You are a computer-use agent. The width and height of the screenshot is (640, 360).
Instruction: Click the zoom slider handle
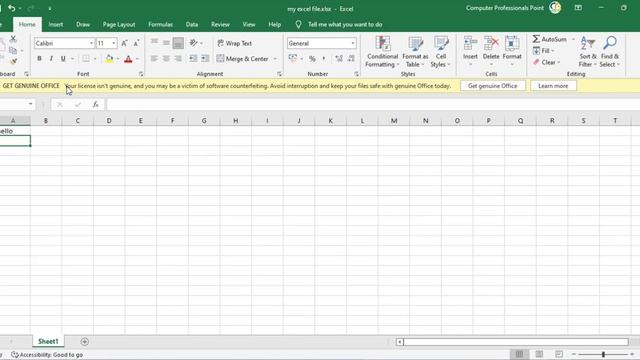[x=603, y=354]
